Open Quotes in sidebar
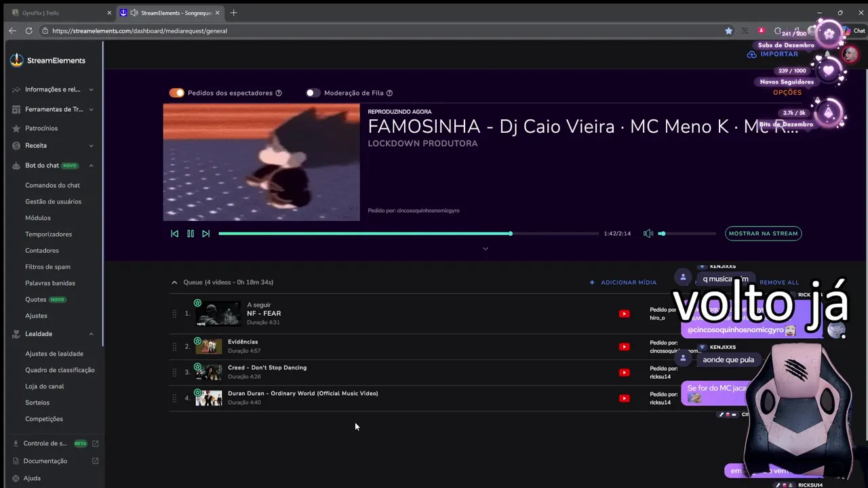 36,300
